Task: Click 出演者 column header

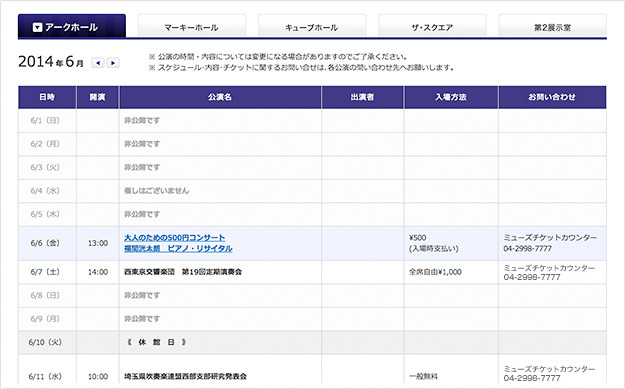Action: click(363, 97)
